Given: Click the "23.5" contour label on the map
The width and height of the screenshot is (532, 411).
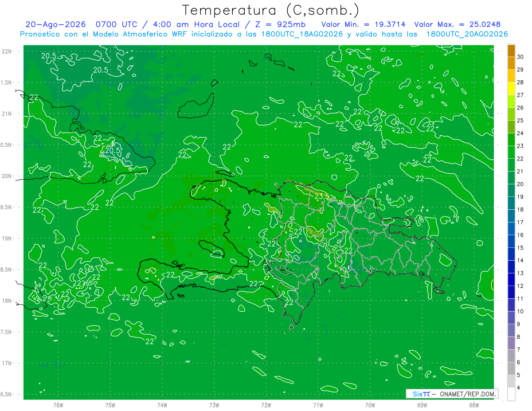Looking at the screenshot, I should 322,196.
